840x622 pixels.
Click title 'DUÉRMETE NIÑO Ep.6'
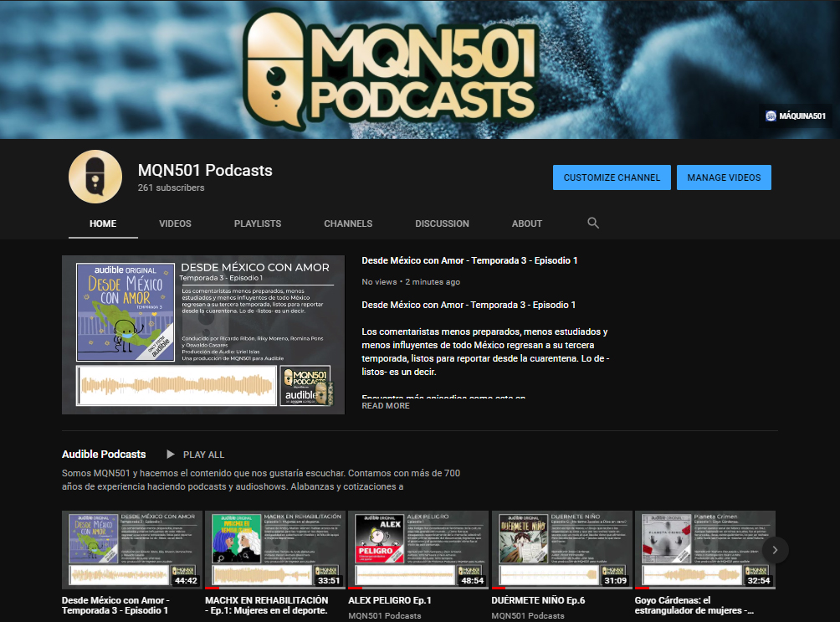539,600
